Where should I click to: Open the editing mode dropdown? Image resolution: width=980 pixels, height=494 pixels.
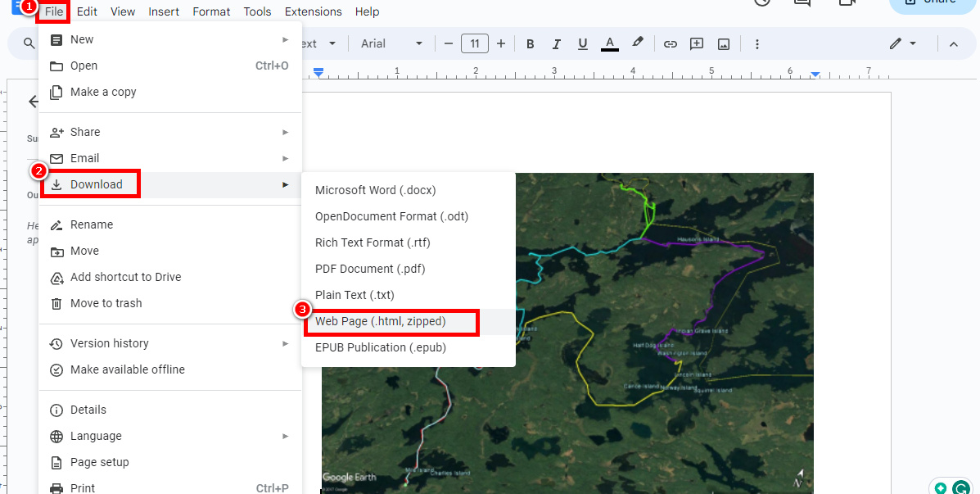(900, 43)
